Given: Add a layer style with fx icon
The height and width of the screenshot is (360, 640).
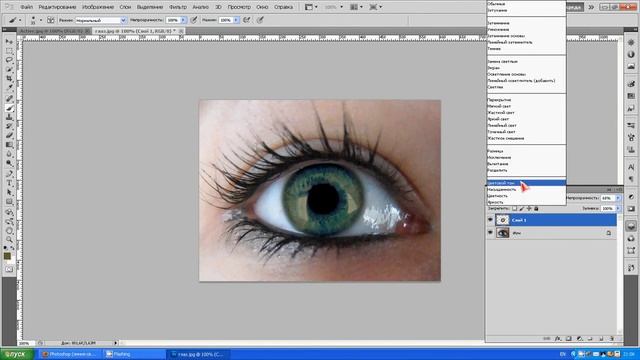Looking at the screenshot, I should pos(558,339).
